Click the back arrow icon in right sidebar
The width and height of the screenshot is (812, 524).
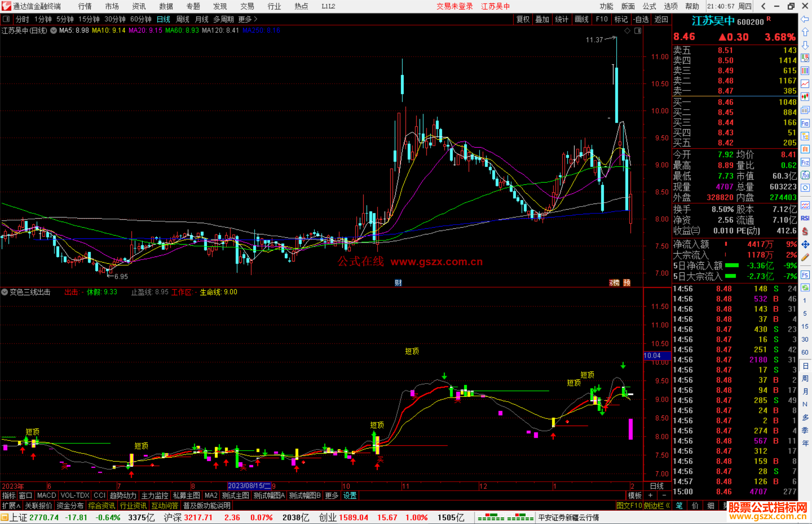point(805,19)
